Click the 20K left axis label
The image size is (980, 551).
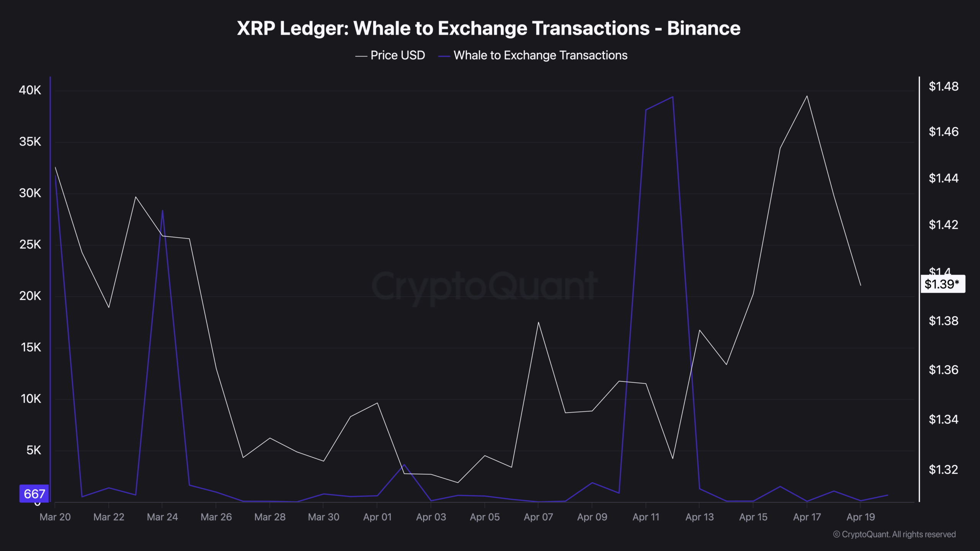click(30, 296)
